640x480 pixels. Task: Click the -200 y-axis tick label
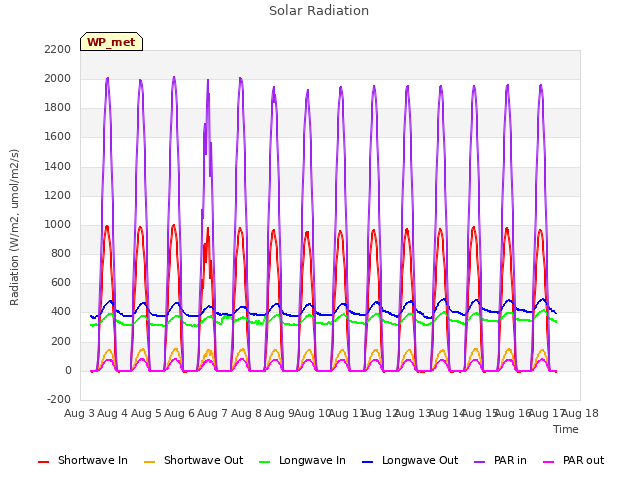click(59, 399)
